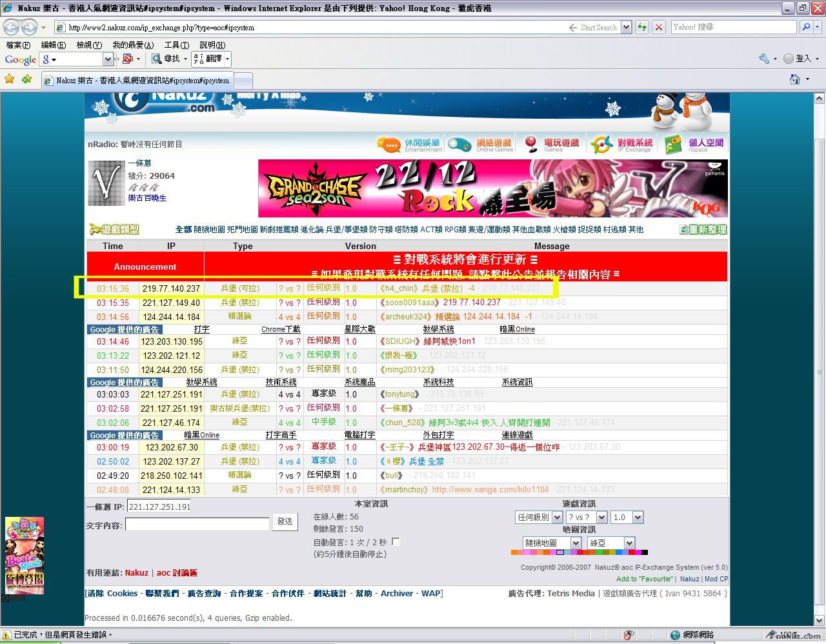
Task: Click the Add to Favorites star-plus icon
Action: [26, 79]
